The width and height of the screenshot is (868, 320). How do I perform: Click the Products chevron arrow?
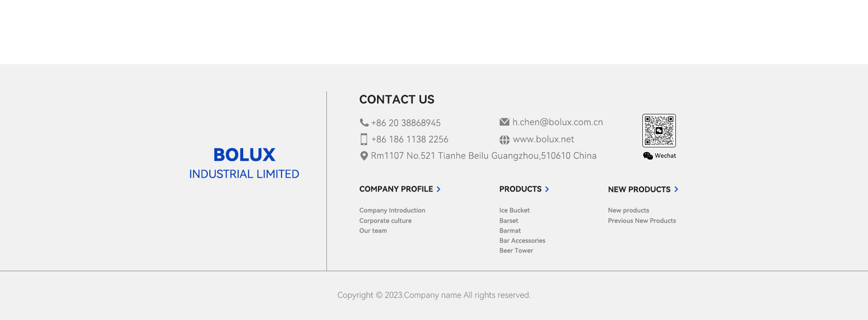click(x=547, y=189)
